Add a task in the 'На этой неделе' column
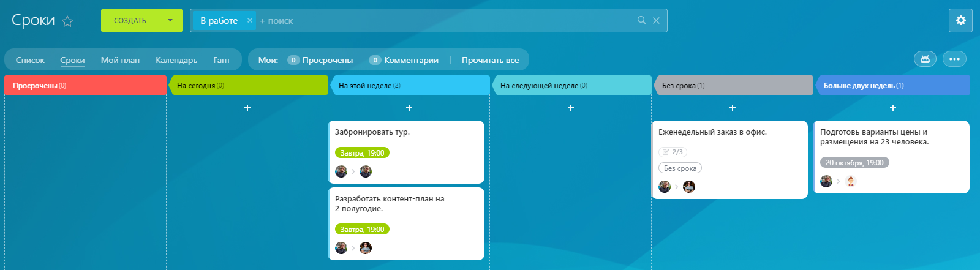 (409, 108)
